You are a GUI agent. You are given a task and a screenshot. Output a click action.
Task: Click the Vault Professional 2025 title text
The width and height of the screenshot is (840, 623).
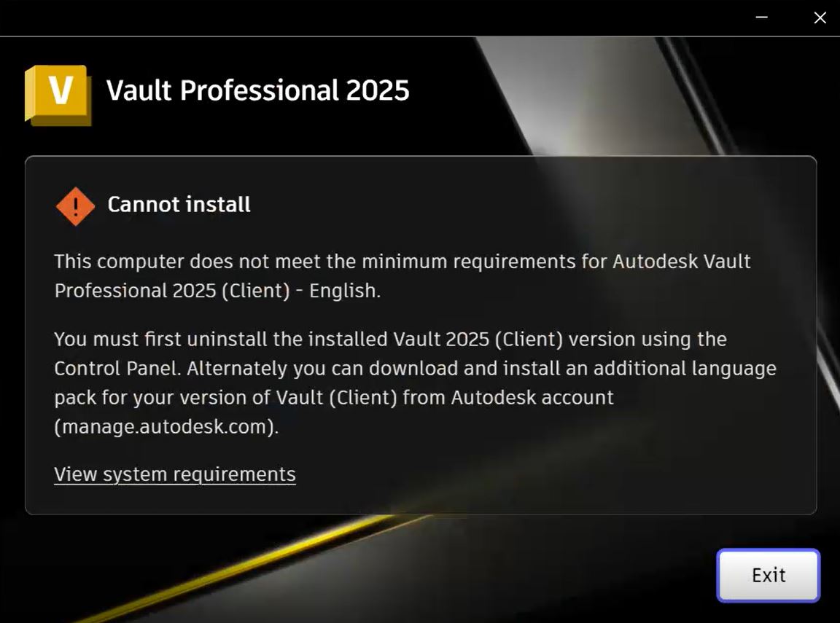coord(257,90)
